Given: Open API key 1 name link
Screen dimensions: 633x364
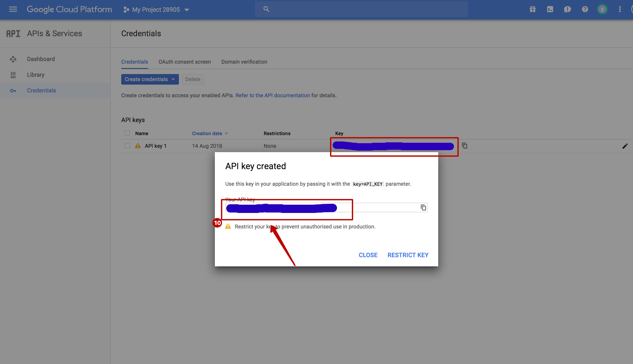Looking at the screenshot, I should 155,146.
